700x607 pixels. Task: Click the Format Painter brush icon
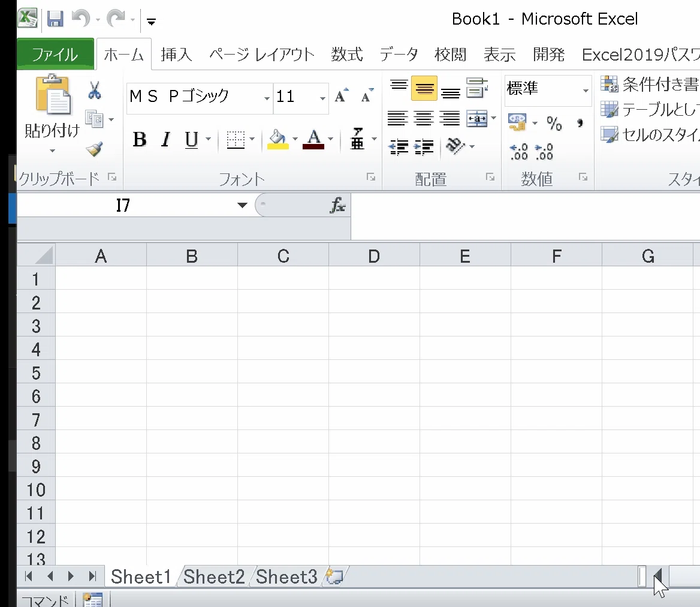[x=94, y=149]
